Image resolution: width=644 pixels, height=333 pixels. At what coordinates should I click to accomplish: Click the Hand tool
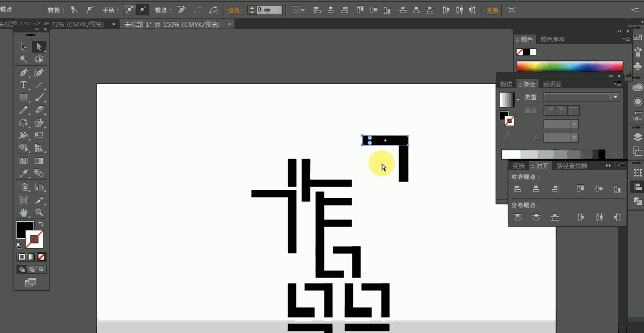(x=24, y=212)
